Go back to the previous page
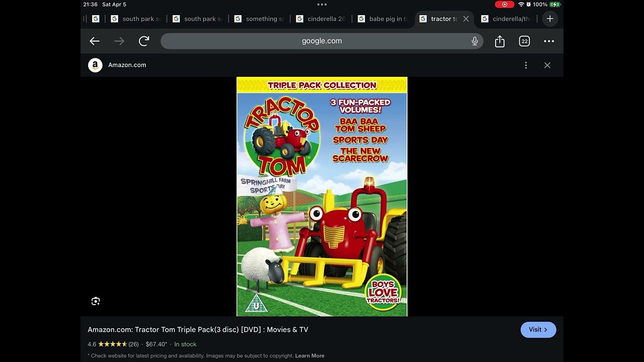This screenshot has width=644, height=362. [95, 41]
